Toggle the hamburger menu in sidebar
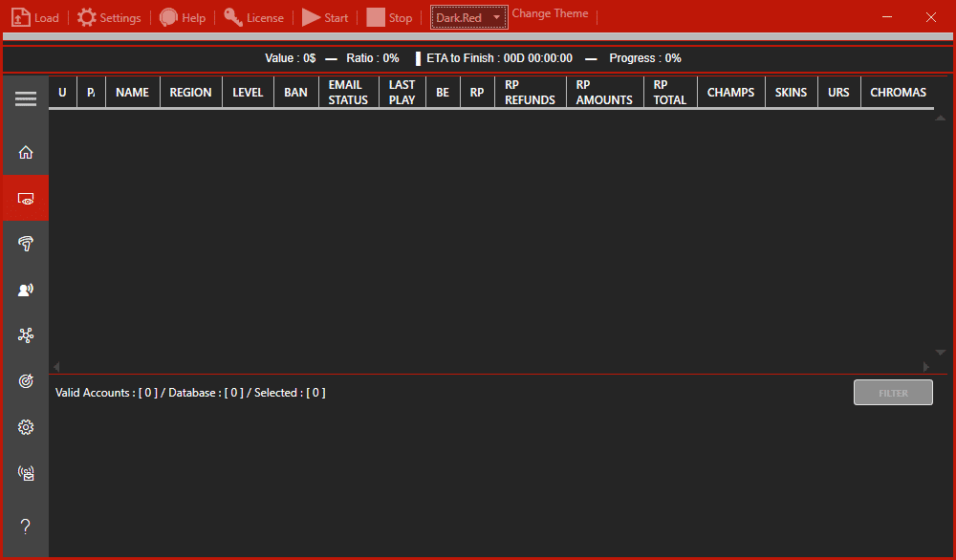Image resolution: width=956 pixels, height=560 pixels. coord(26,98)
